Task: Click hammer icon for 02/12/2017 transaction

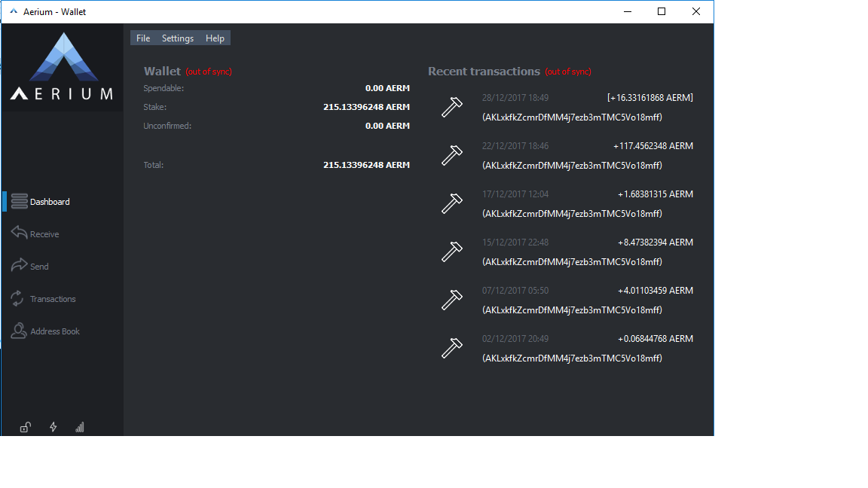Action: click(x=452, y=348)
